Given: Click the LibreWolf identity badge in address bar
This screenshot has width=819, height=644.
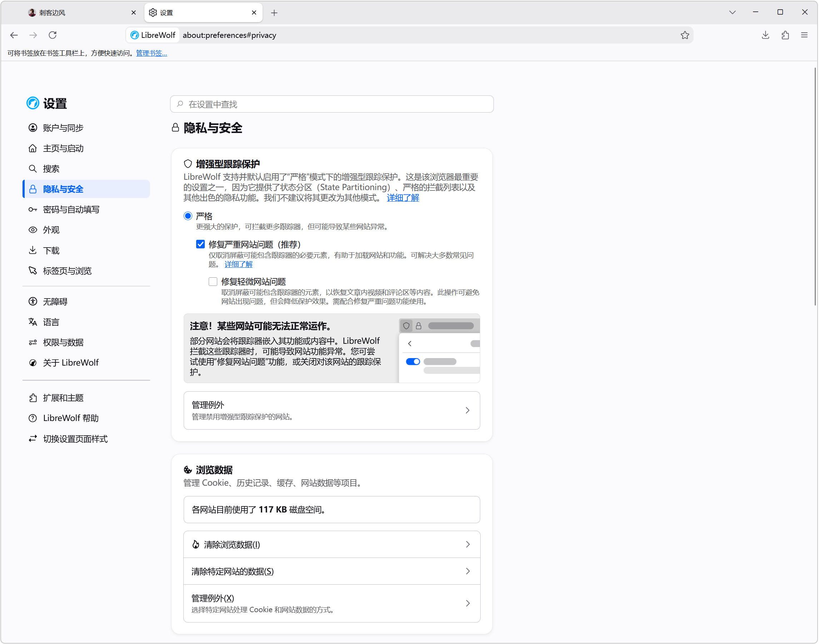Looking at the screenshot, I should (153, 35).
